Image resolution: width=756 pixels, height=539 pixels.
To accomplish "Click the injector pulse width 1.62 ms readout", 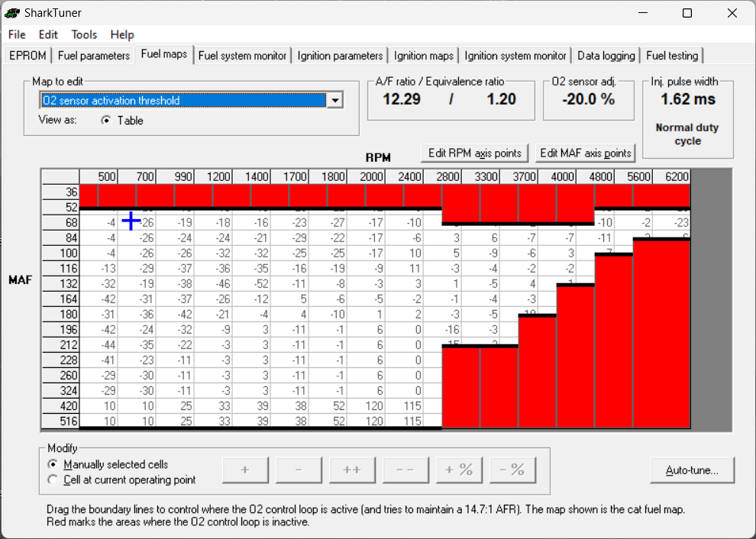I will (x=688, y=99).
